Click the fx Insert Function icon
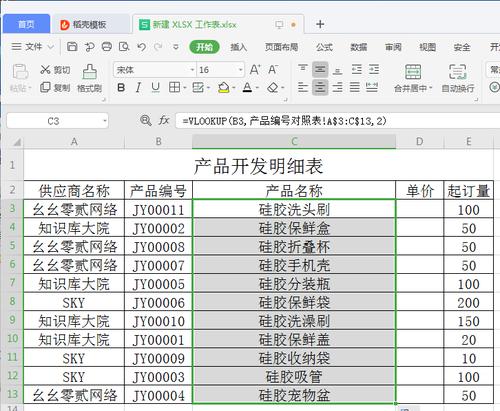The width and height of the screenshot is (500, 411). (164, 120)
